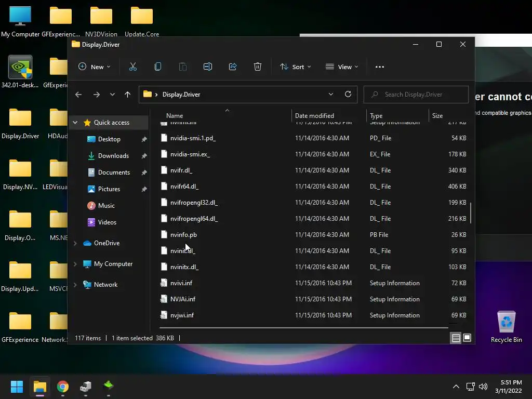The height and width of the screenshot is (399, 532).
Task: Select the Display.Driver desktop folder
Action: point(20,124)
